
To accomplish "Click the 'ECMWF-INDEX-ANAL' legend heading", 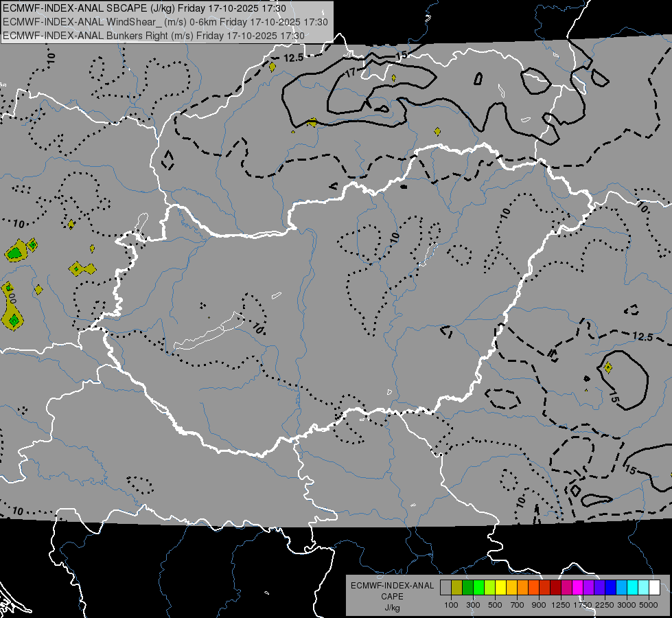I will tap(392, 586).
